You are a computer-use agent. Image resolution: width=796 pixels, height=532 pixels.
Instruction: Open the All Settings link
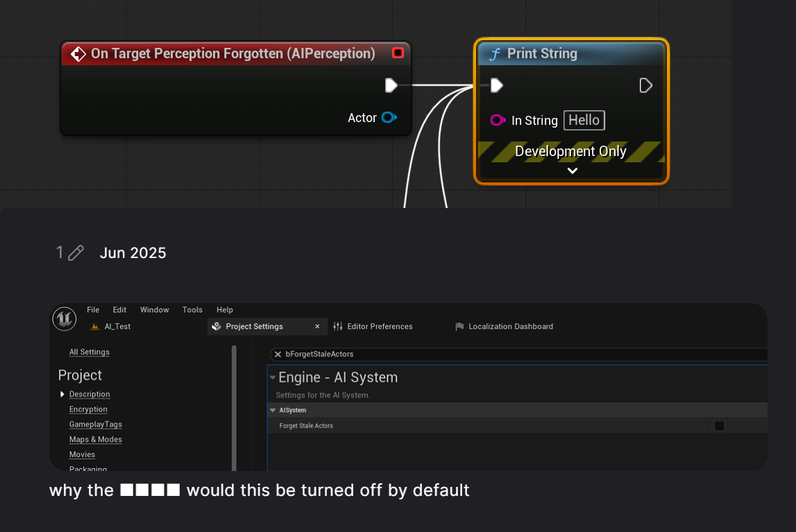tap(90, 352)
